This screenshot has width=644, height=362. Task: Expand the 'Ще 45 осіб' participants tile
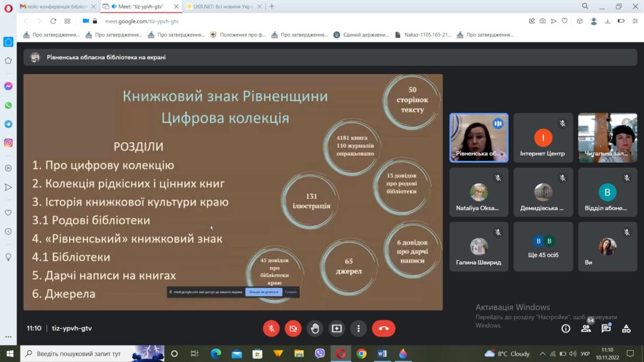(x=543, y=246)
